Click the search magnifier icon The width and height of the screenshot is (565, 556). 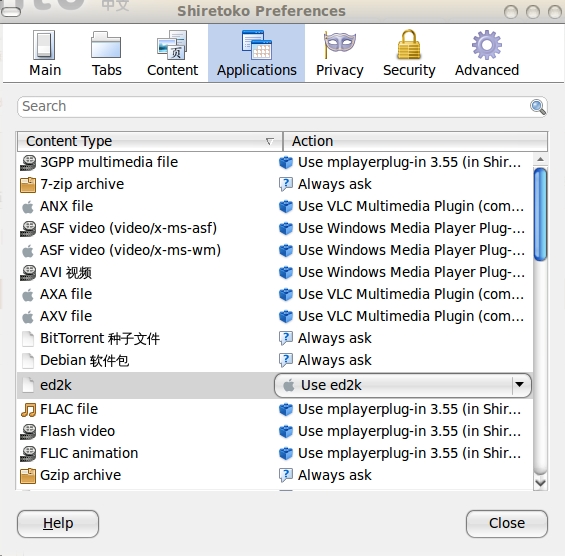[538, 107]
